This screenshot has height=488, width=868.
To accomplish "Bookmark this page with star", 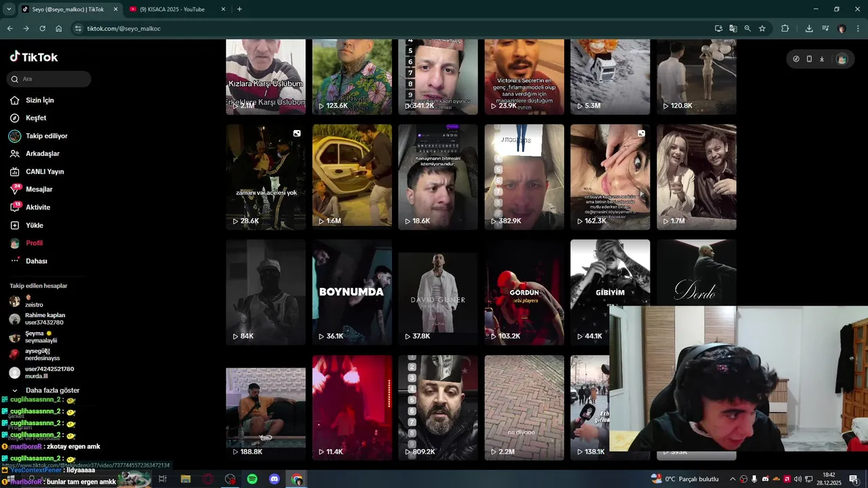I will point(762,28).
